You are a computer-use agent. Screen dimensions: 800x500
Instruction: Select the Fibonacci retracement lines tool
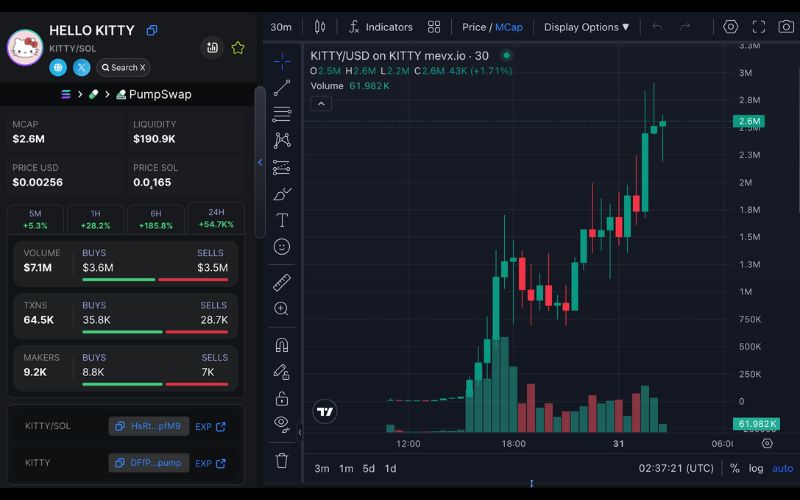(x=282, y=114)
